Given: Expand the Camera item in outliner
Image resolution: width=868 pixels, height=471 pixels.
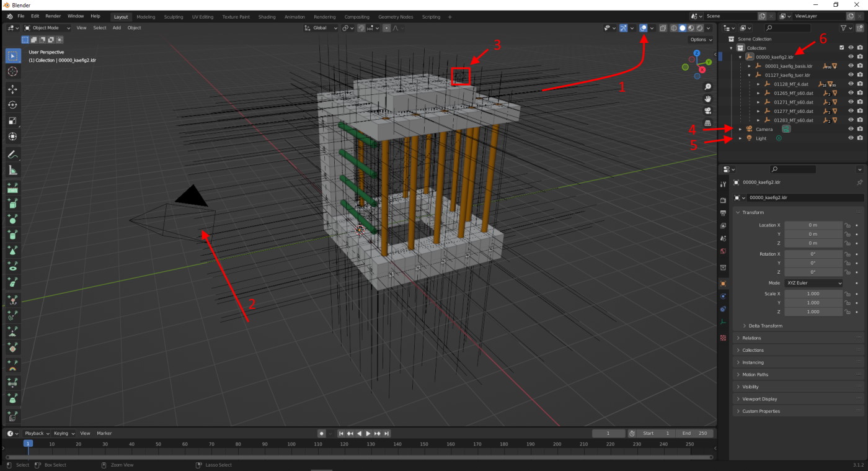Looking at the screenshot, I should click(740, 129).
